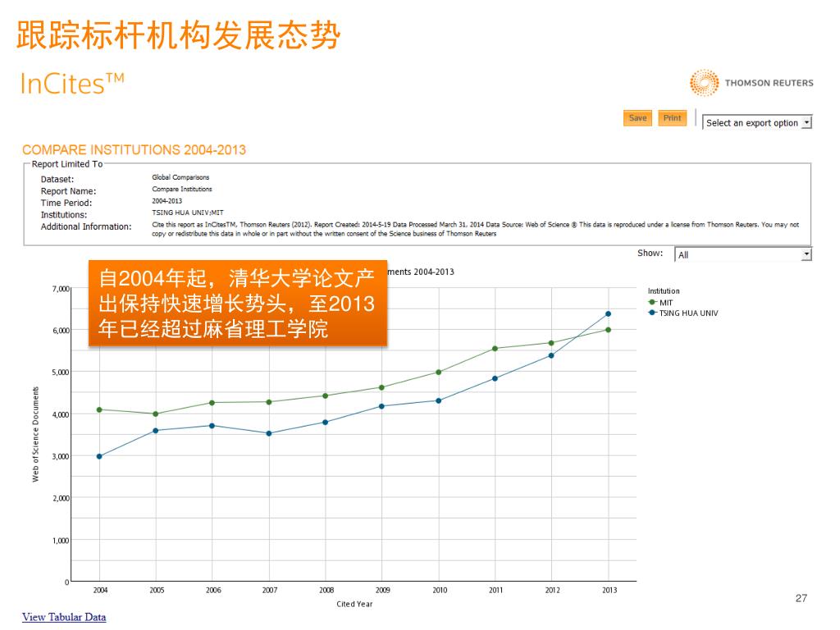Click the Tsinghua data point for 2011
The image size is (840, 630).
click(495, 378)
